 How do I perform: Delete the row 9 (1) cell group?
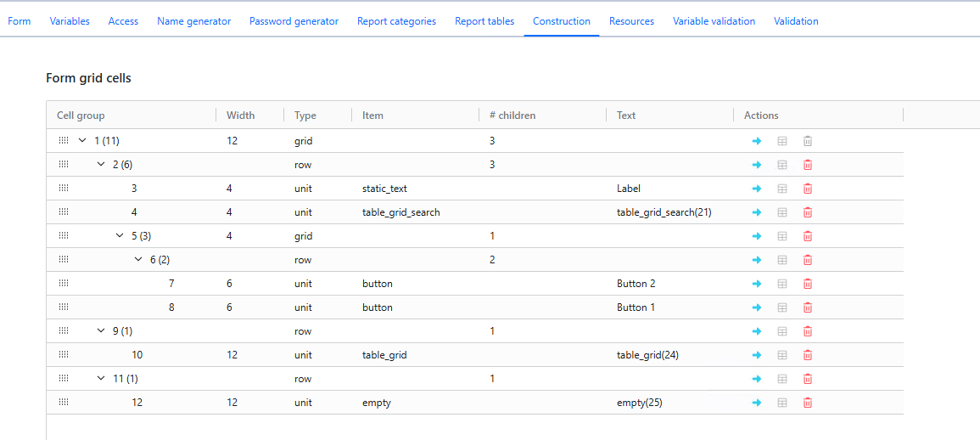pyautogui.click(x=808, y=331)
